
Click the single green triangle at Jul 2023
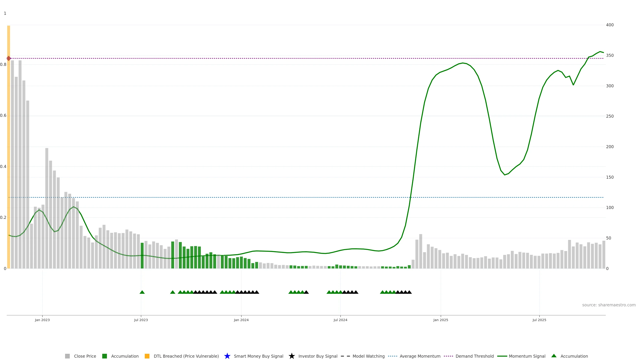[142, 292]
